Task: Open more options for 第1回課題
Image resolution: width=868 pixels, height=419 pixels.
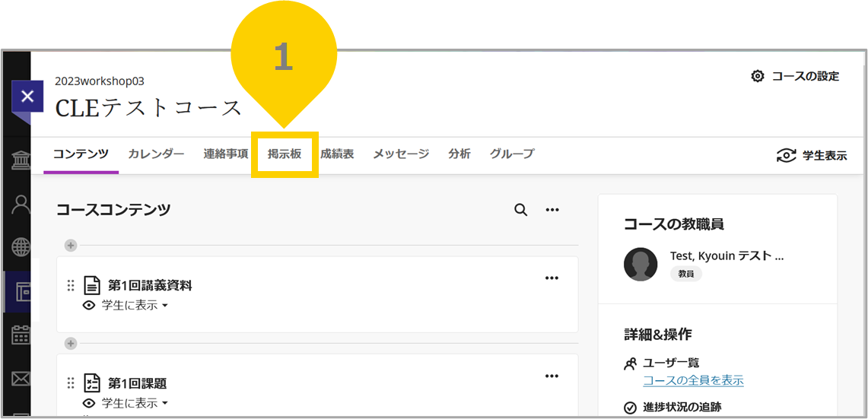Action: (x=552, y=376)
